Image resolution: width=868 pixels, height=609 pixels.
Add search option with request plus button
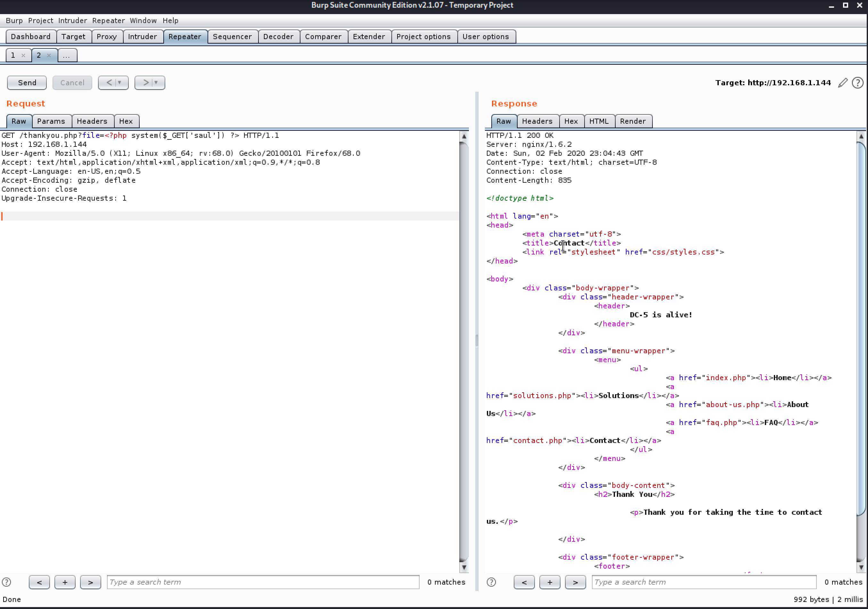[x=65, y=582]
